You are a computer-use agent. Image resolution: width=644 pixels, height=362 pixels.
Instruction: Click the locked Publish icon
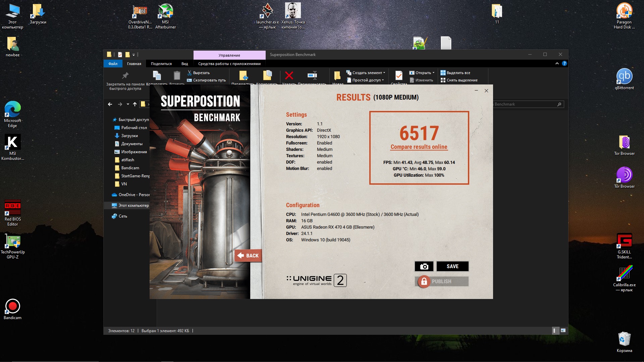[424, 282]
